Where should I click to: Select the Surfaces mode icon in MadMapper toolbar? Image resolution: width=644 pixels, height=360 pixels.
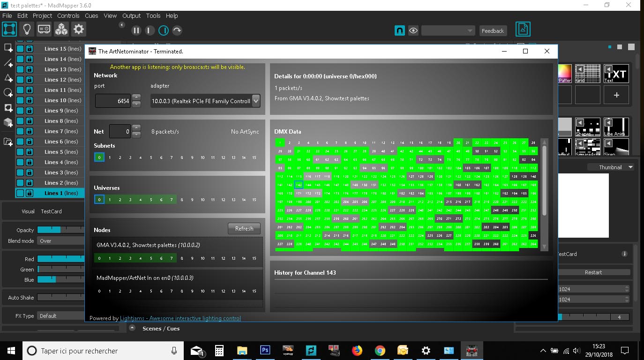point(9,30)
